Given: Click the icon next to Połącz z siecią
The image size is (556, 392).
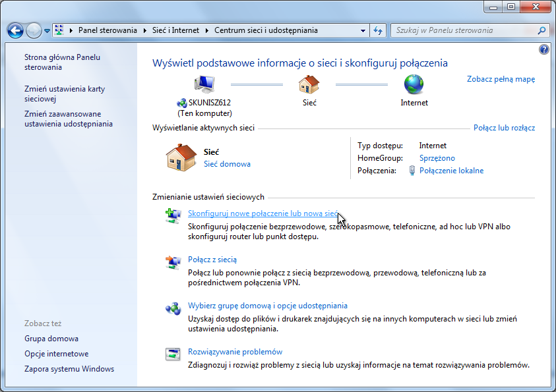Looking at the screenshot, I should [x=173, y=262].
